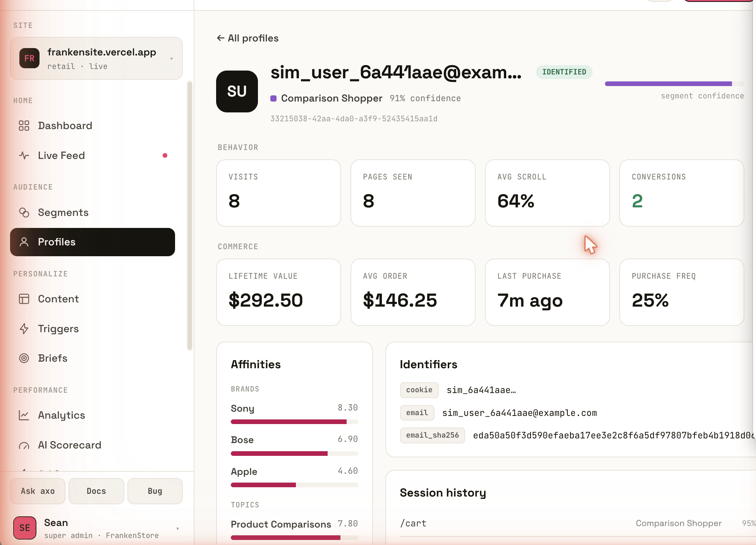The image size is (756, 545).
Task: Select the Profiles sidebar item
Action: (x=93, y=242)
